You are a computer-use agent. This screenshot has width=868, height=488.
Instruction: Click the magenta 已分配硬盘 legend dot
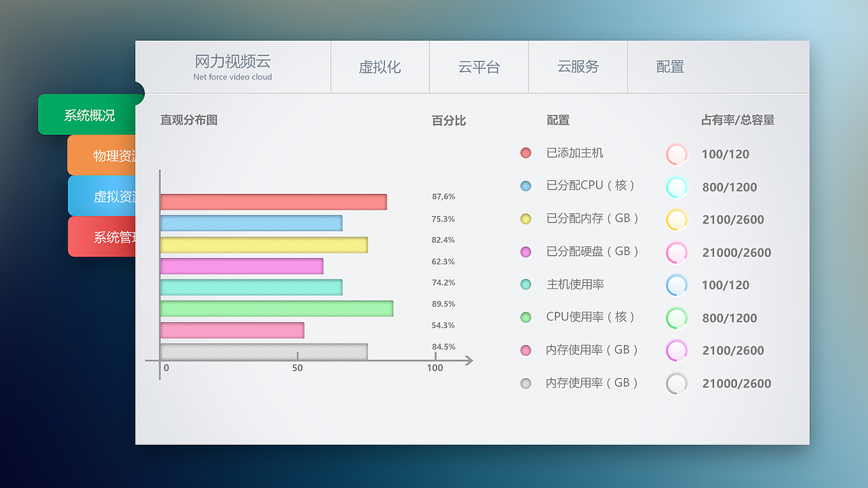coord(526,251)
